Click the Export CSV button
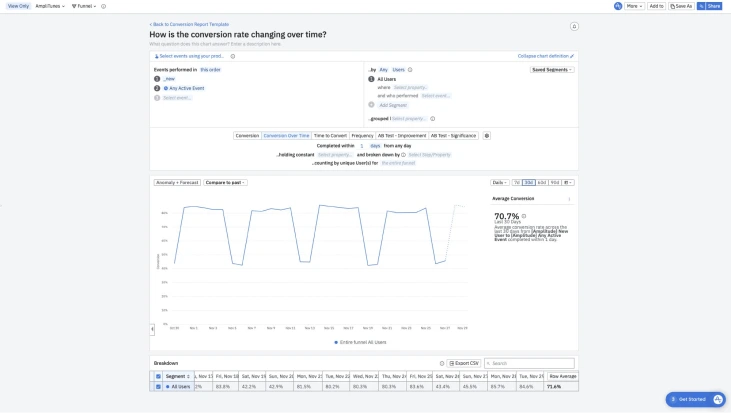This screenshot has width=731, height=413. 463,363
